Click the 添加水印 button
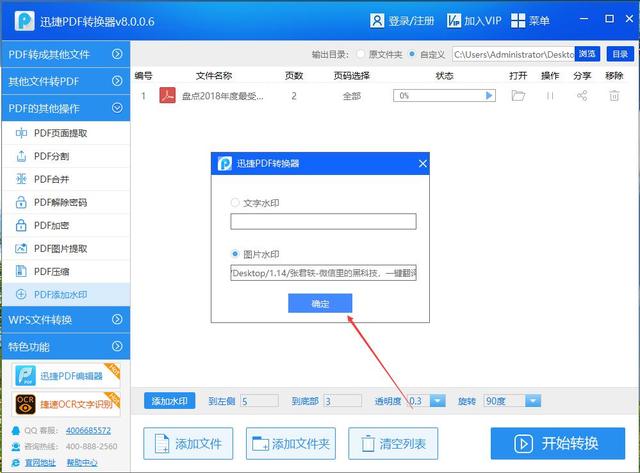The width and height of the screenshot is (640, 473). pos(169,401)
